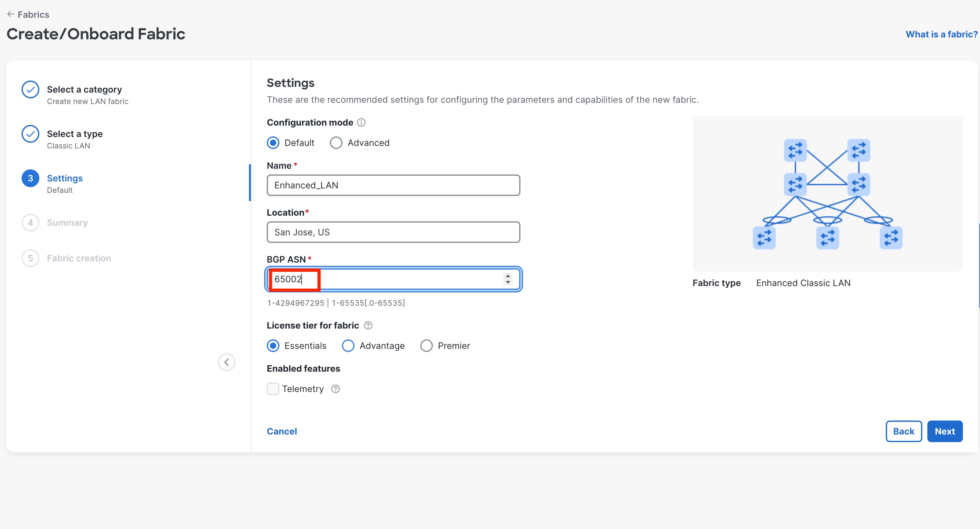The image size is (980, 529).
Task: Decrease BGP ASN with down arrow
Action: coord(508,283)
